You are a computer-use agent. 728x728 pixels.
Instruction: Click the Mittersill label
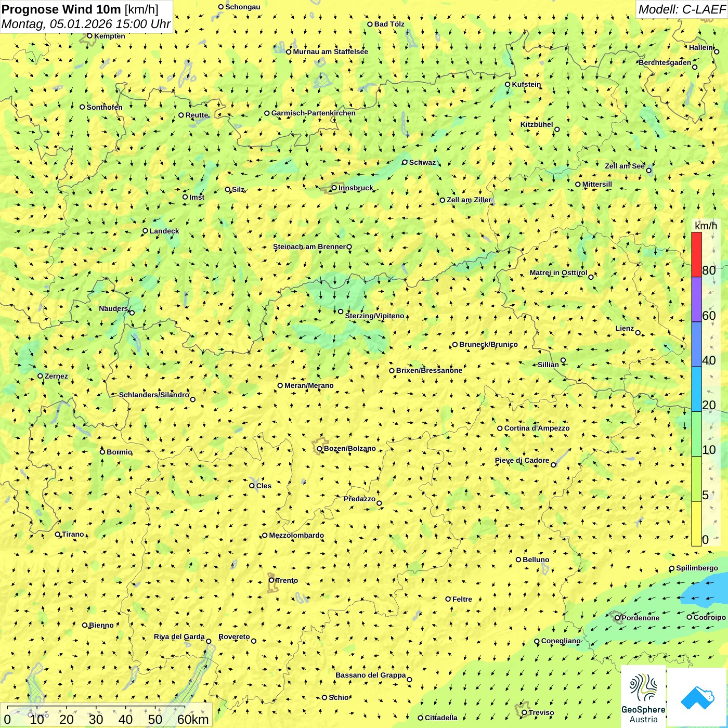point(597,184)
